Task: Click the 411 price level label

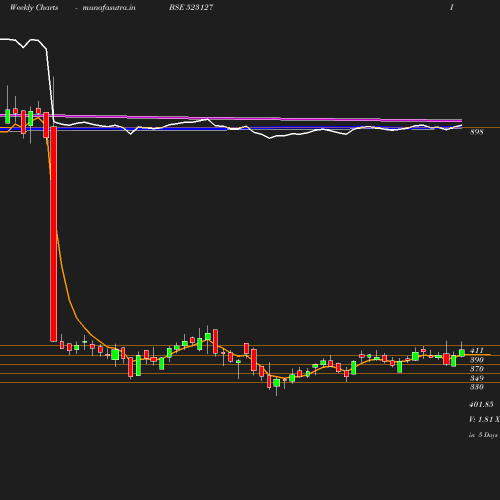Action: 476,351
